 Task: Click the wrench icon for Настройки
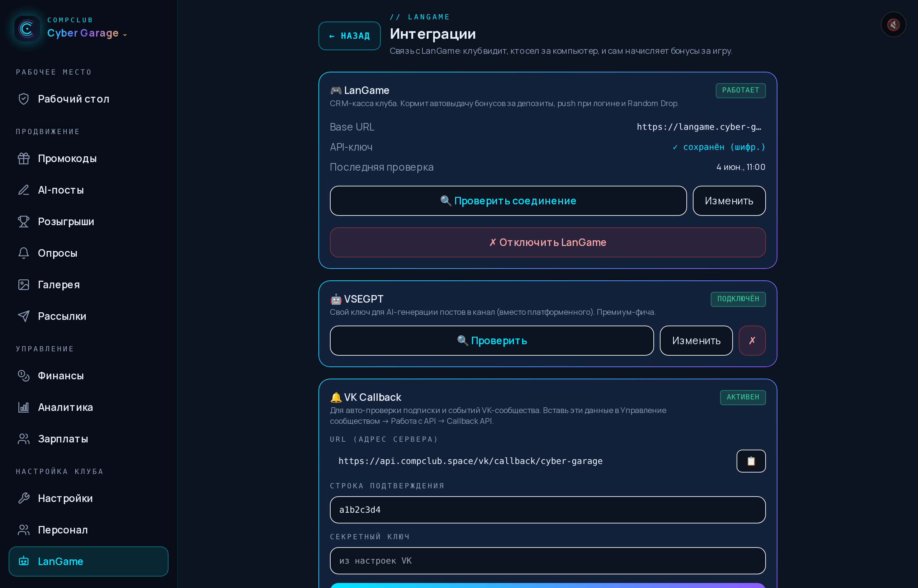click(x=24, y=498)
